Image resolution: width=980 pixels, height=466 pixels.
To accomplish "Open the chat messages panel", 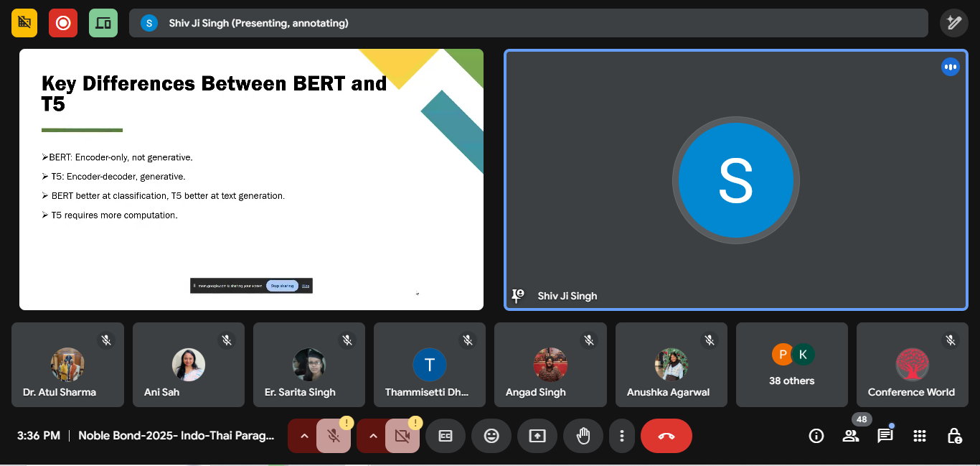I will point(885,436).
